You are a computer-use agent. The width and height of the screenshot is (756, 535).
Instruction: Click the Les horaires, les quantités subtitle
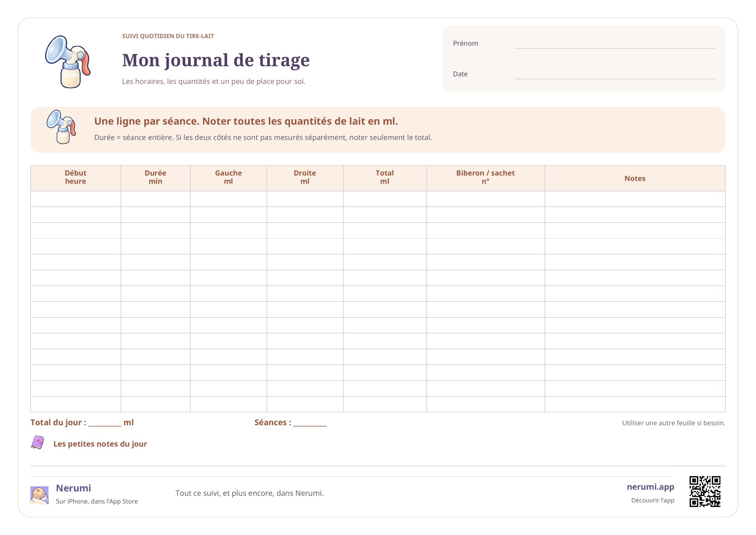[x=213, y=82]
